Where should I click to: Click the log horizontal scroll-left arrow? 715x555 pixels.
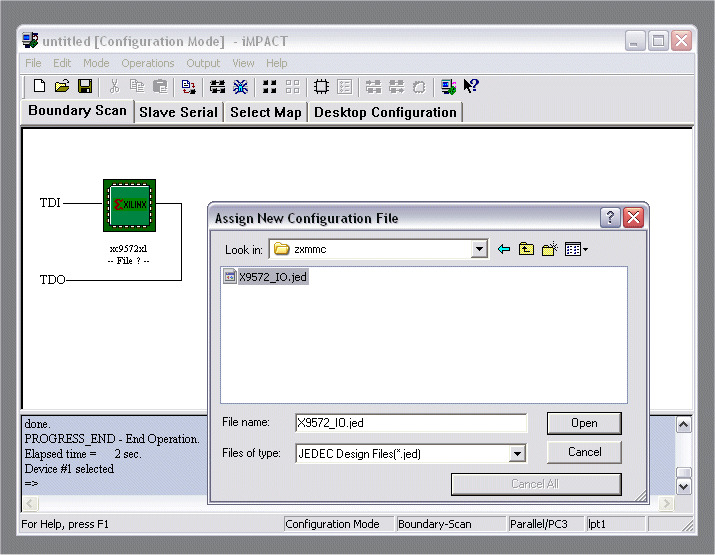(x=30, y=503)
